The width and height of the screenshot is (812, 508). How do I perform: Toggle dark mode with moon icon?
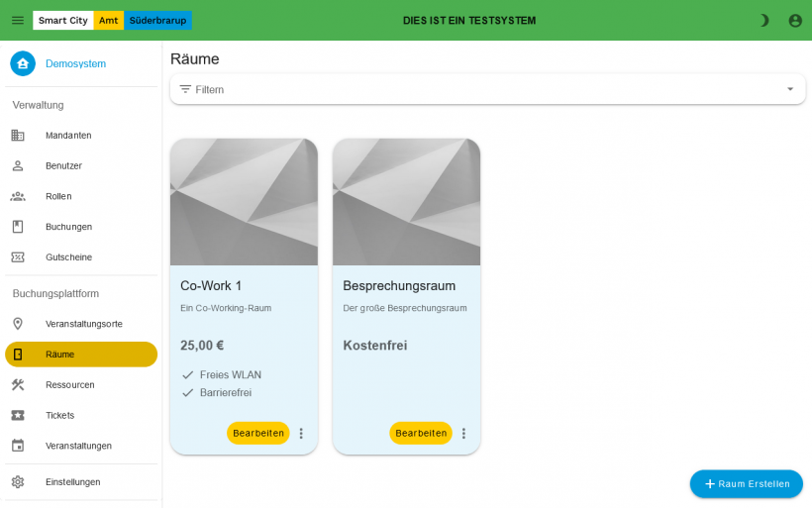pos(763,20)
